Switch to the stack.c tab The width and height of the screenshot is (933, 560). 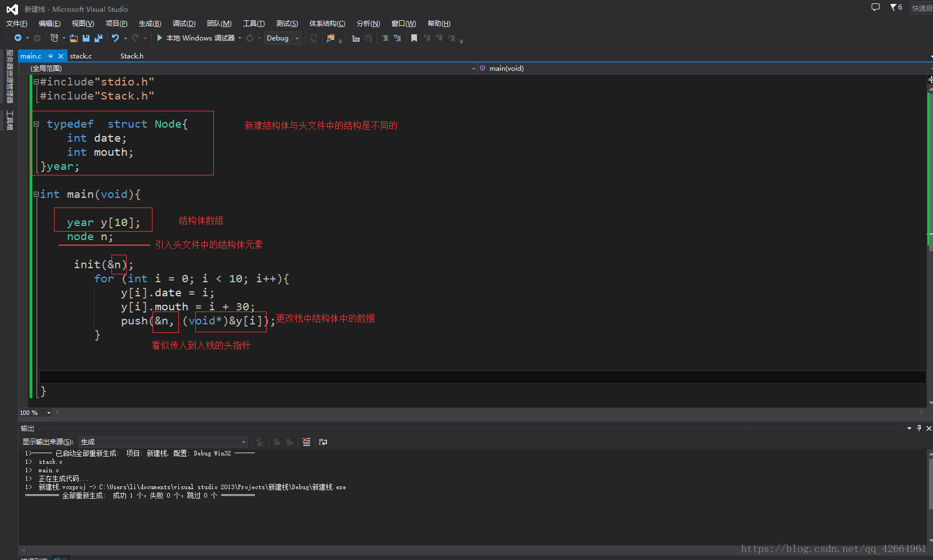(x=80, y=56)
